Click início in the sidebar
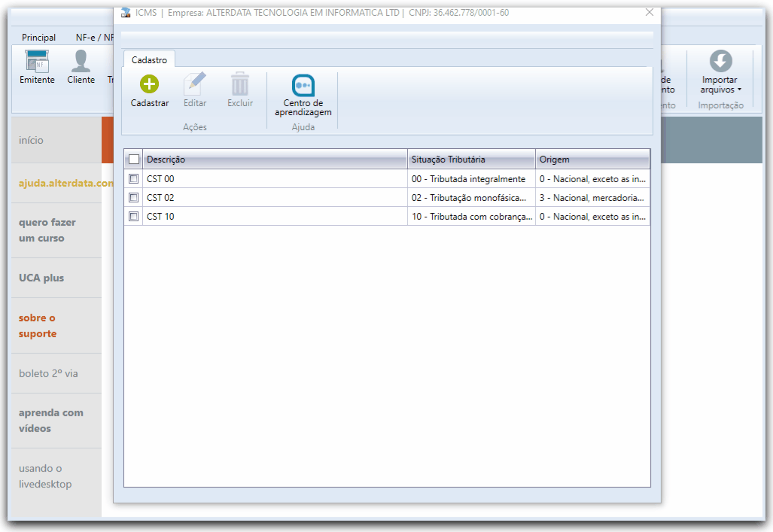Screen dimensions: 773x532 pos(31,140)
